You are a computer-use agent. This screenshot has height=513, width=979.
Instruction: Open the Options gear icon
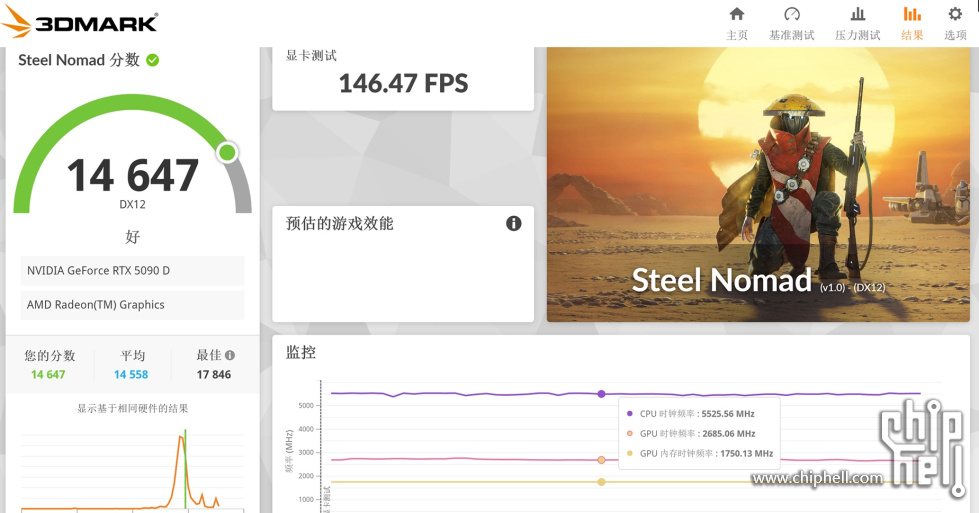(x=955, y=14)
